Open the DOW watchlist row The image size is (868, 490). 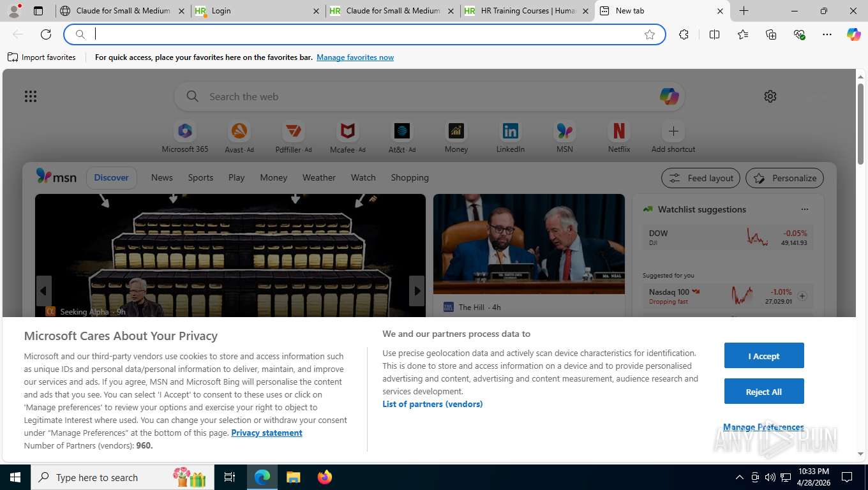pos(728,237)
